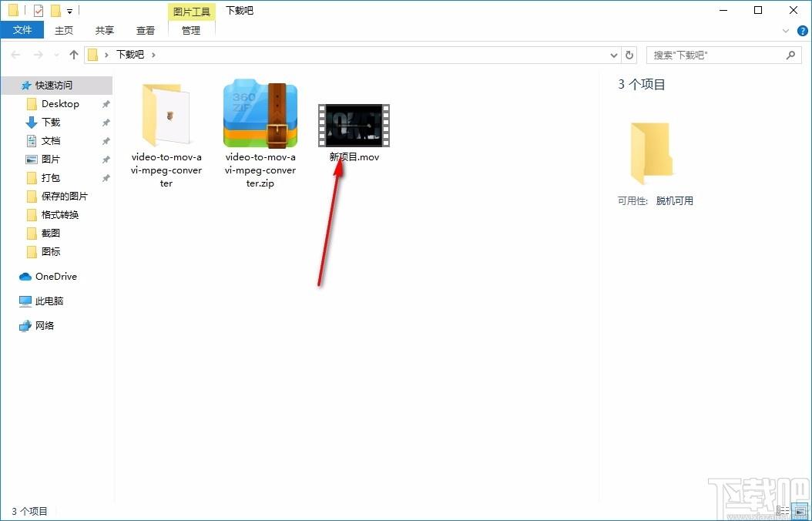Click the video-to-mov-avi-mpeg-converter.zip file name
812x521 pixels.
260,170
